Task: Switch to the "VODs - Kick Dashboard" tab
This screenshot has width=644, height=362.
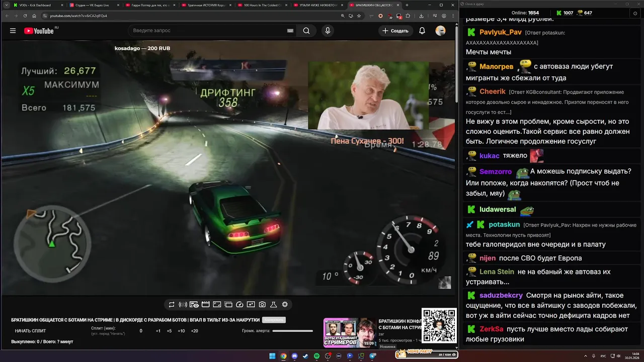Action: (38, 5)
